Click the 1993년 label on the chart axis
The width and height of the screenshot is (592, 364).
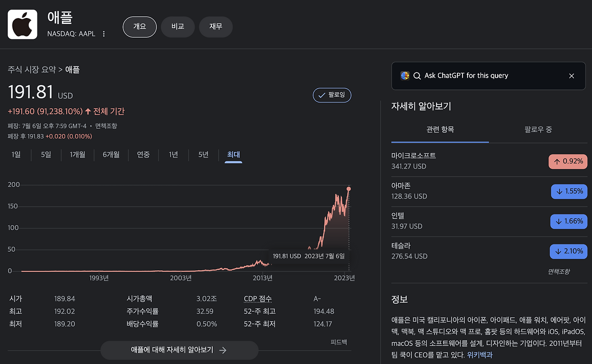[x=99, y=278]
